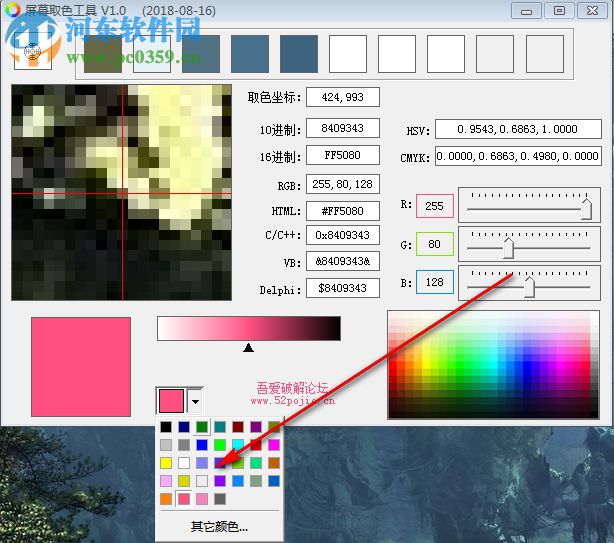Select the olive-brown history color swatch
The width and height of the screenshot is (614, 543).
tap(103, 54)
